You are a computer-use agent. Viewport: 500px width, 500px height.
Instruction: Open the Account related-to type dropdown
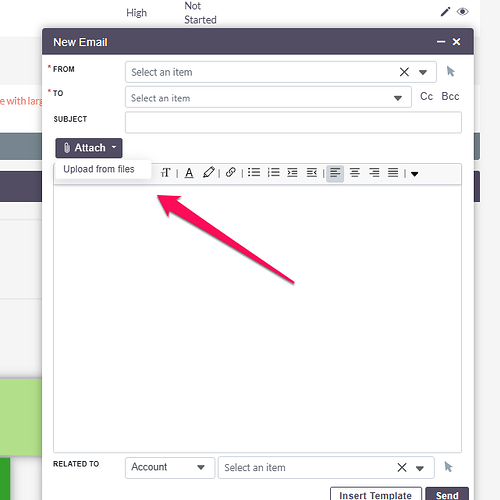[x=170, y=467]
